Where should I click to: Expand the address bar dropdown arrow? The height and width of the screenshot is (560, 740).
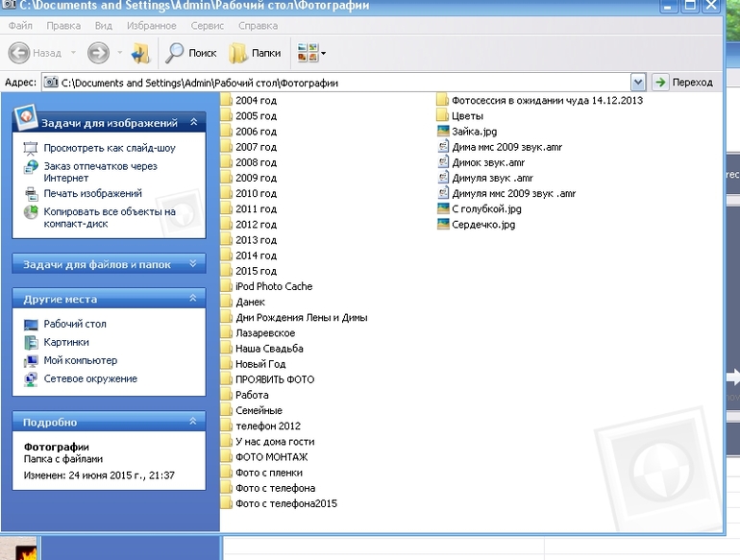638,83
